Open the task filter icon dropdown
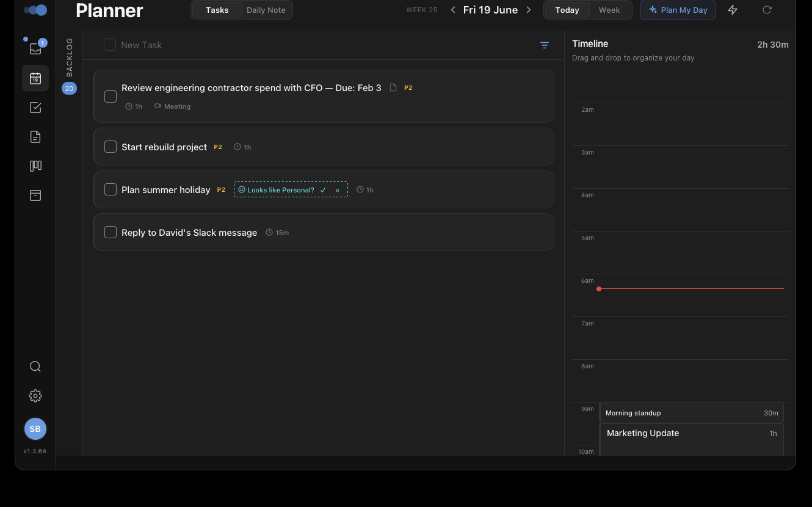812x507 pixels. [x=545, y=45]
